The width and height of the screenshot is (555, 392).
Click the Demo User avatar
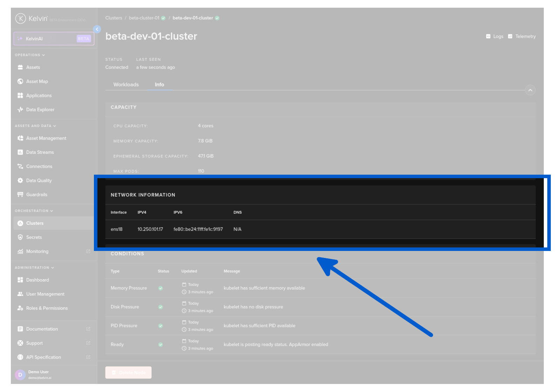[x=20, y=374]
